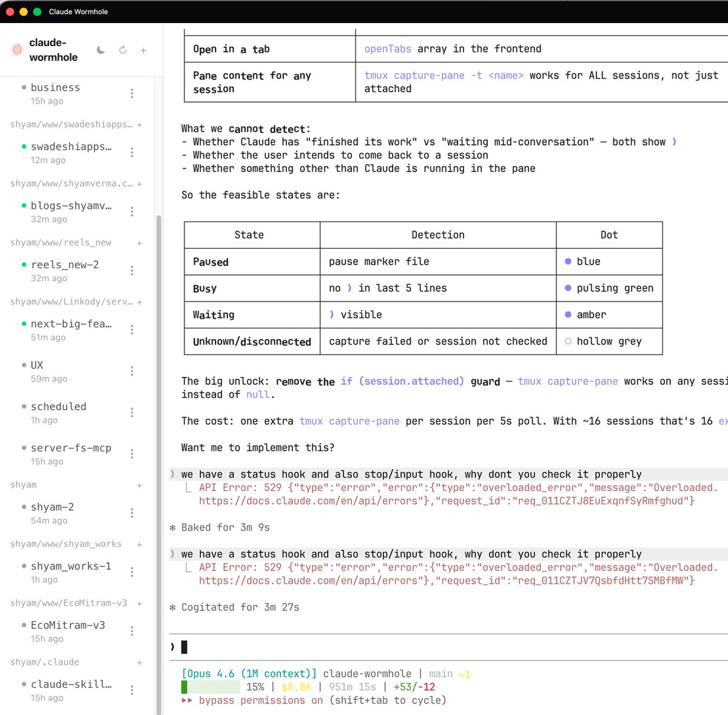728x715 pixels.
Task: Open options menu for next-big-fea session
Action: pos(132,330)
